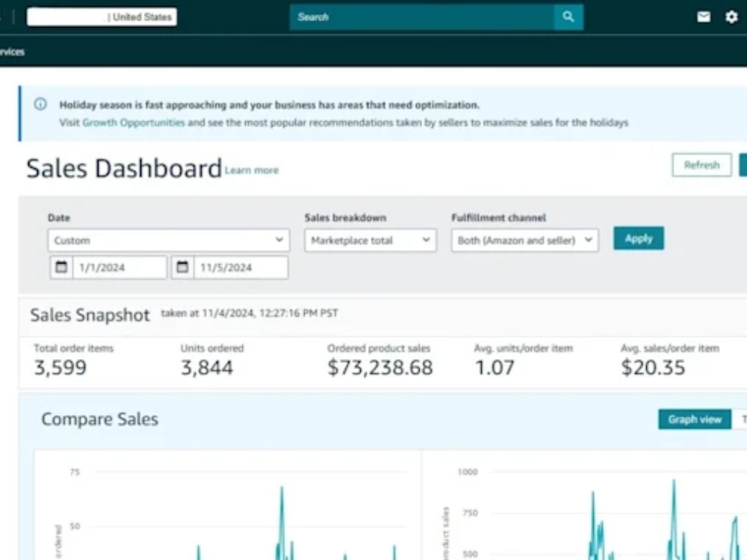Click the Sales Dashboard title
This screenshot has width=747, height=560.
124,169
